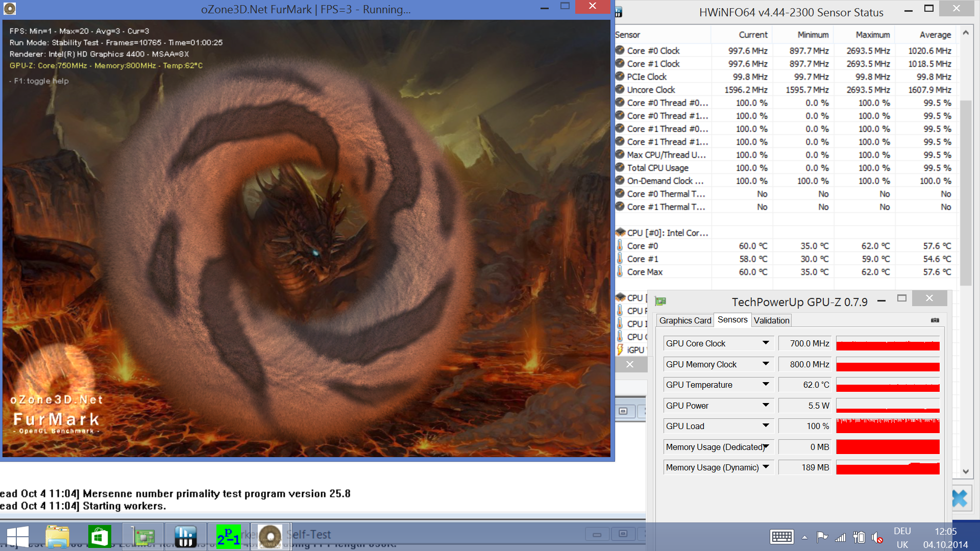Show hidden tray icons arrow
This screenshot has width=980, height=551.
tap(804, 537)
